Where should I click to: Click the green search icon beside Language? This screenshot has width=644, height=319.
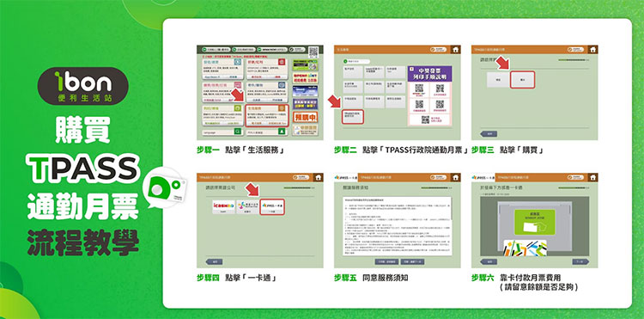(237, 132)
